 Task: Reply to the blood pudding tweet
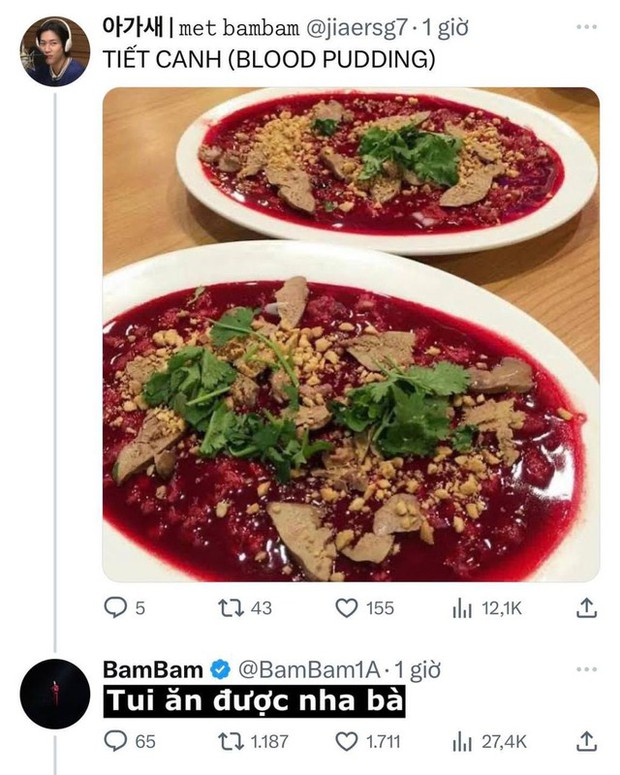point(117,607)
